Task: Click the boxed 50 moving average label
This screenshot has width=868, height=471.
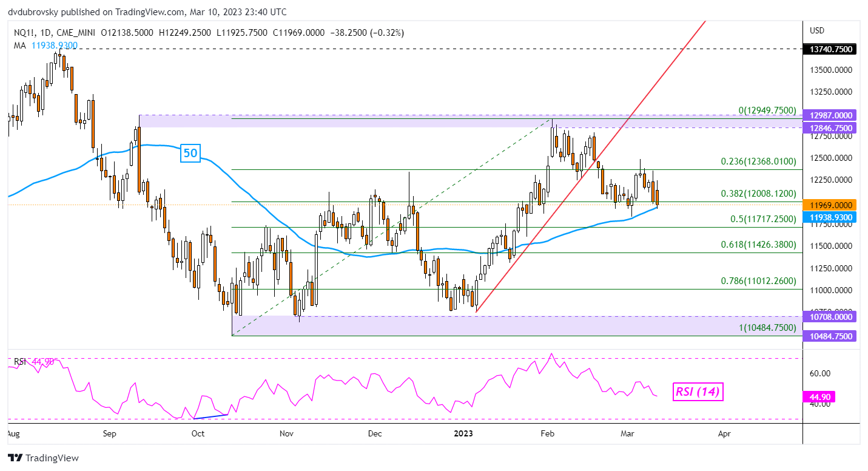Action: [190, 154]
